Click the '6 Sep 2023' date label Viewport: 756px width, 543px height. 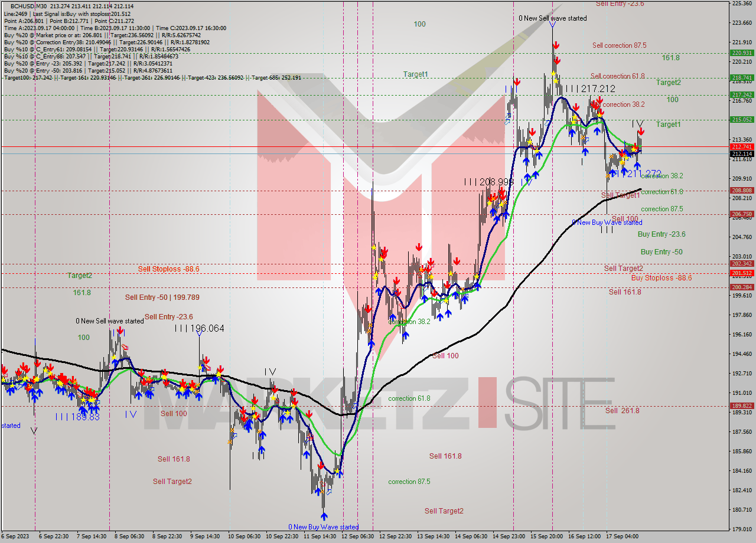click(14, 536)
